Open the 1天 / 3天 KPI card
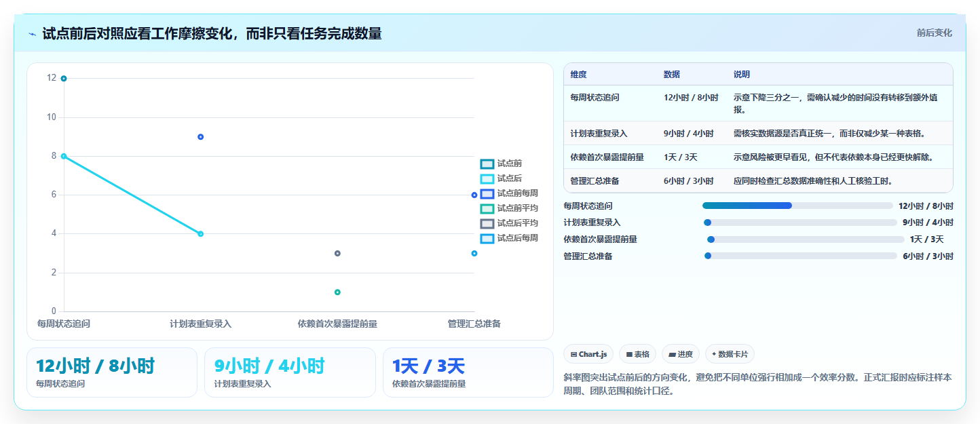 (x=468, y=372)
